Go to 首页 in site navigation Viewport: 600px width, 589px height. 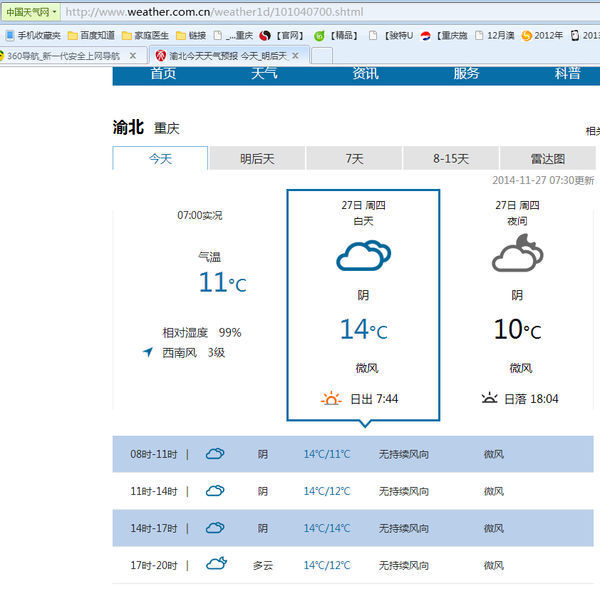pos(163,73)
